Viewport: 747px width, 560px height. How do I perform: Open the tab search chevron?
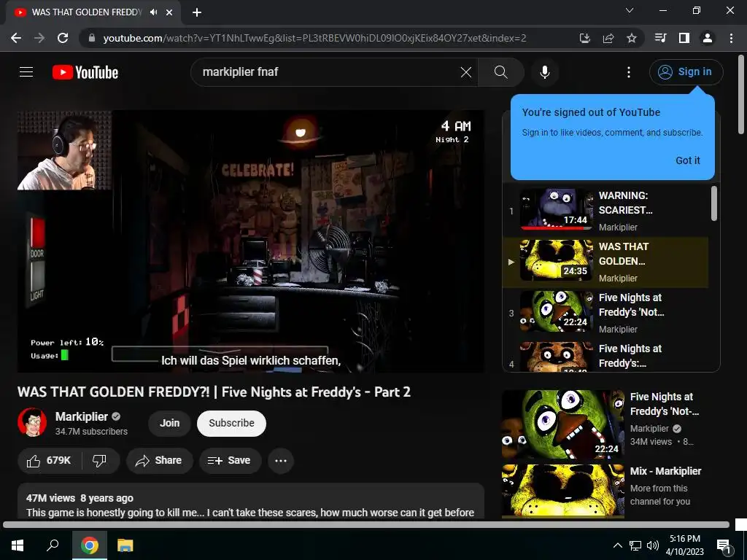click(630, 10)
